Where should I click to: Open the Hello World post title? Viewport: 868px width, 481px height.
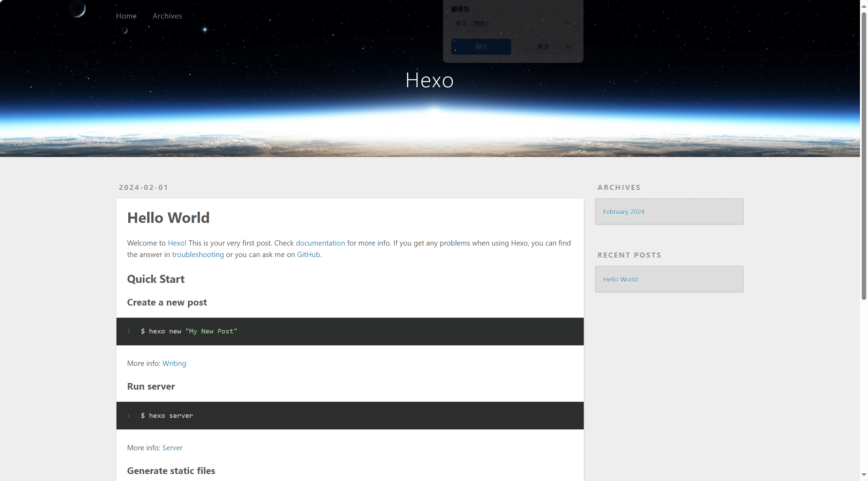(168, 218)
